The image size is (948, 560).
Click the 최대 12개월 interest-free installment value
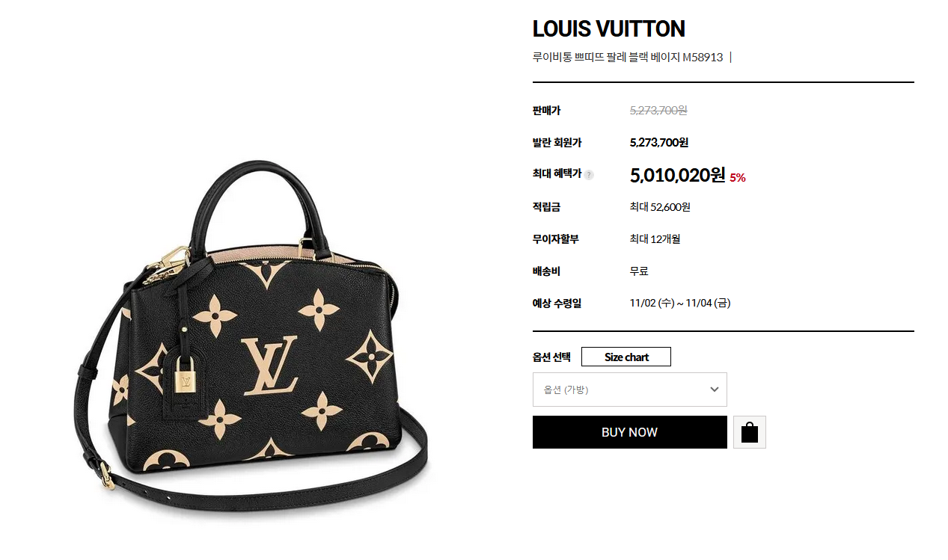coord(655,239)
